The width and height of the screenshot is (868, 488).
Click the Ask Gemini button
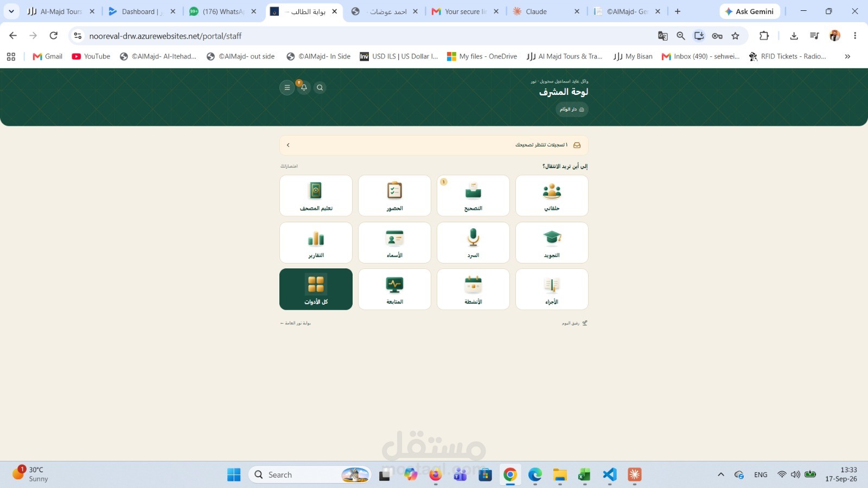[750, 11]
